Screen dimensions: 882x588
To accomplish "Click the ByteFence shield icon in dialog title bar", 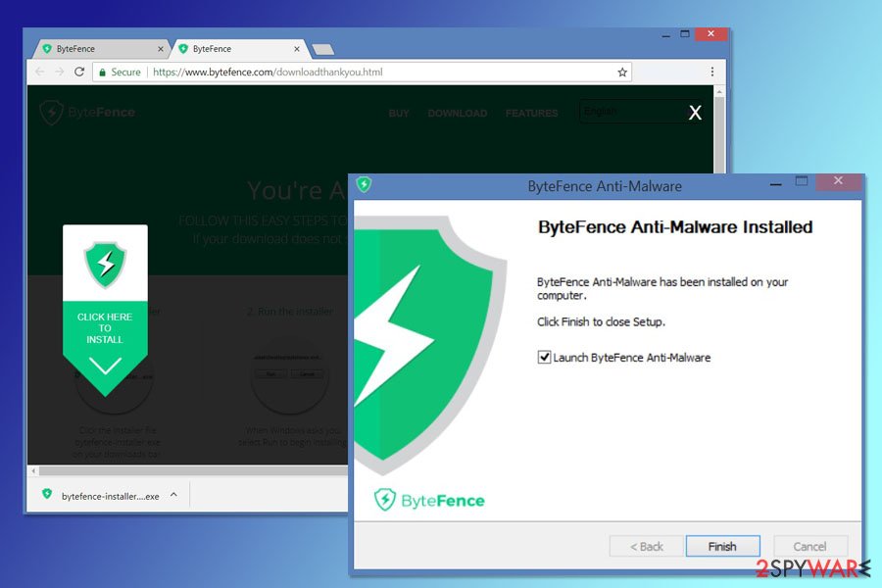I will click(364, 184).
